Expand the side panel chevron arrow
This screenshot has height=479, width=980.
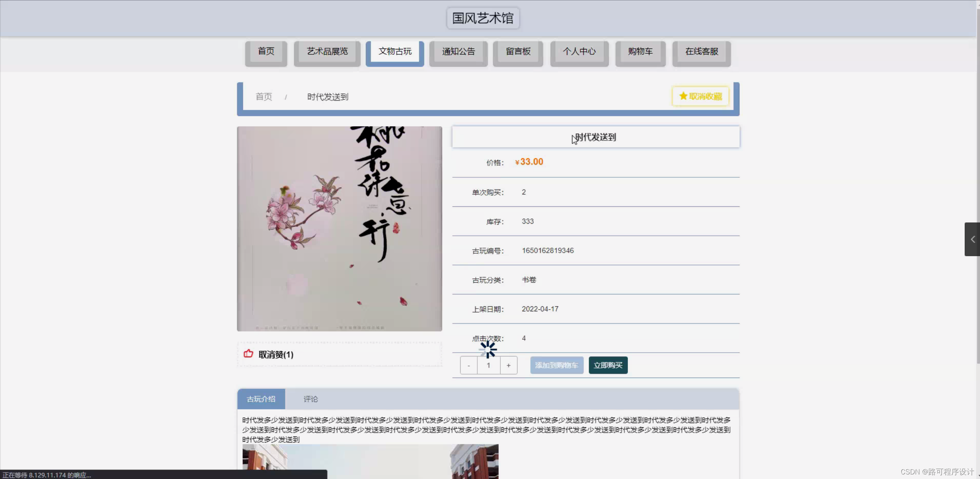tap(972, 239)
